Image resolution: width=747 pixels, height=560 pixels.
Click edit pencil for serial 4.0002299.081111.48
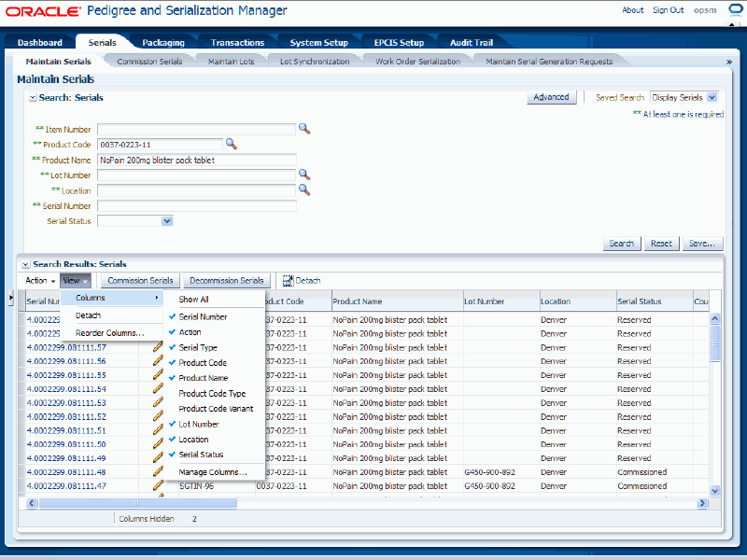click(158, 472)
